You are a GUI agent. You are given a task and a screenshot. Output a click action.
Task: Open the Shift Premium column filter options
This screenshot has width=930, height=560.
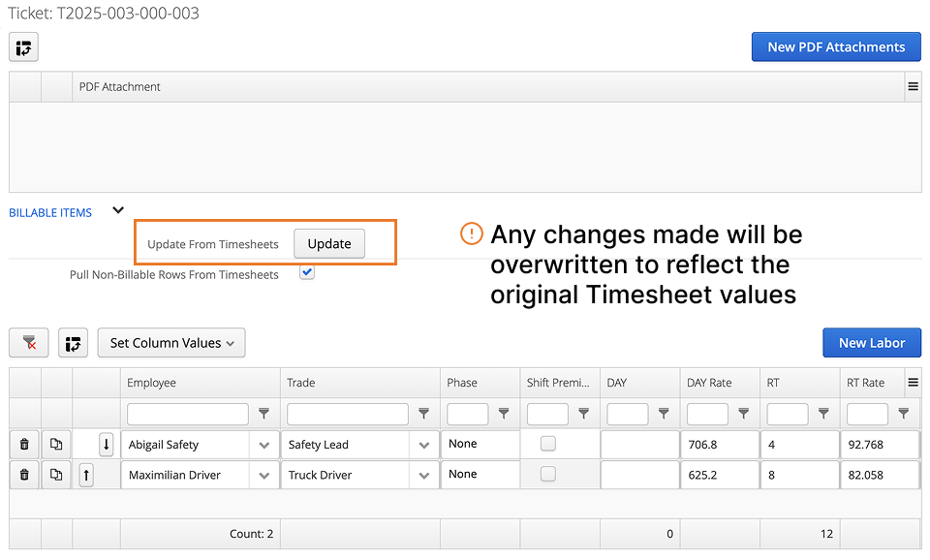583,414
